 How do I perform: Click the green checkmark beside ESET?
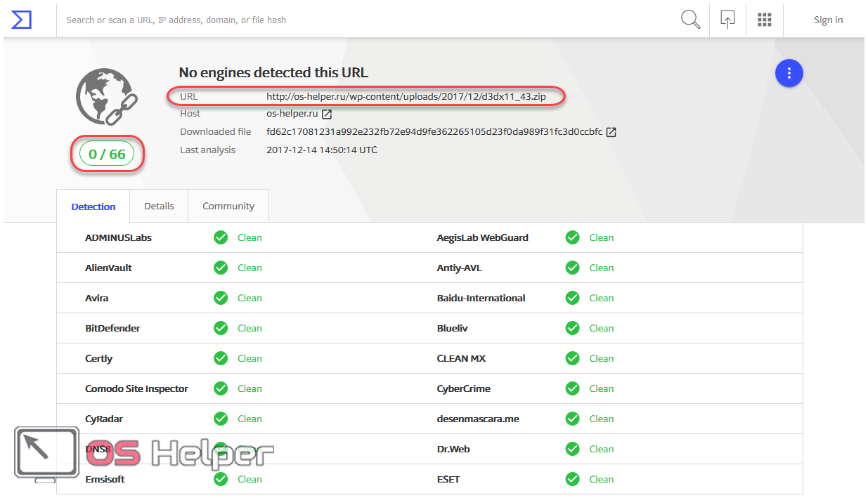(573, 479)
